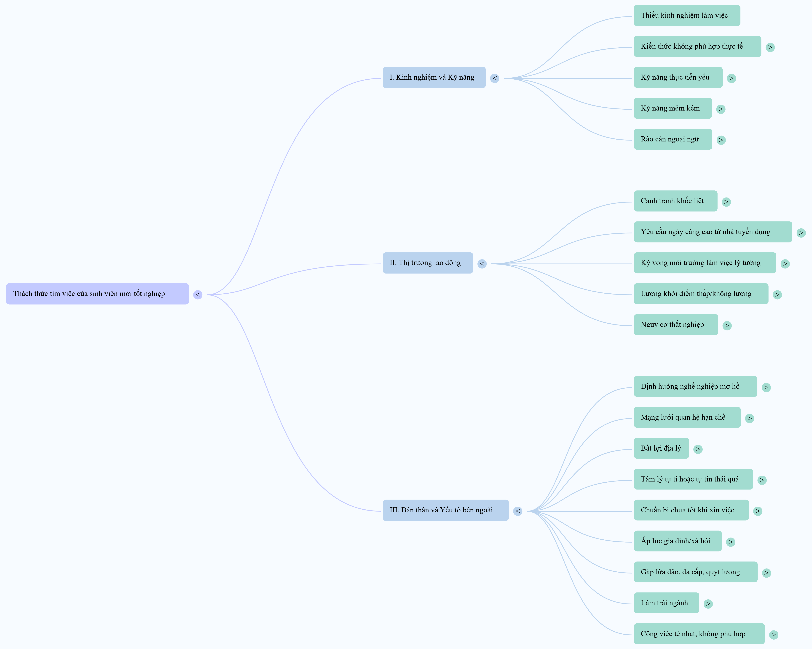Expand 'Tâm lý tự ti hoặc tự tin thái quá'

coord(762,480)
